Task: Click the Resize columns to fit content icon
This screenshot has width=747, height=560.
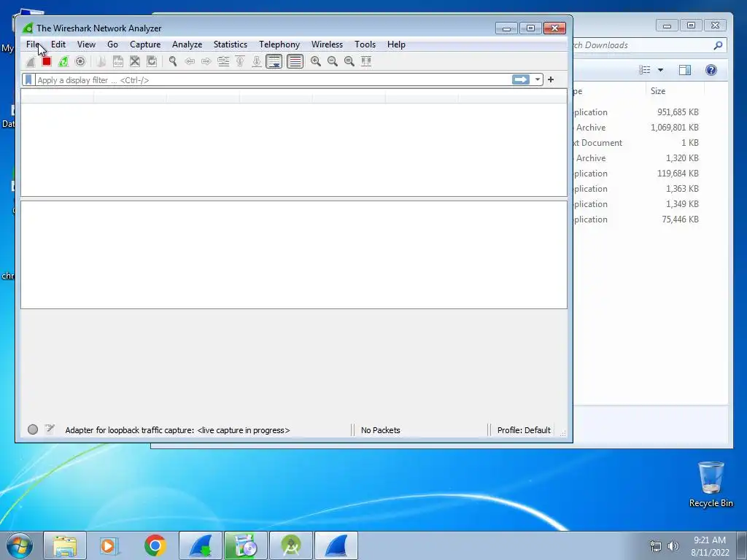Action: [x=366, y=61]
